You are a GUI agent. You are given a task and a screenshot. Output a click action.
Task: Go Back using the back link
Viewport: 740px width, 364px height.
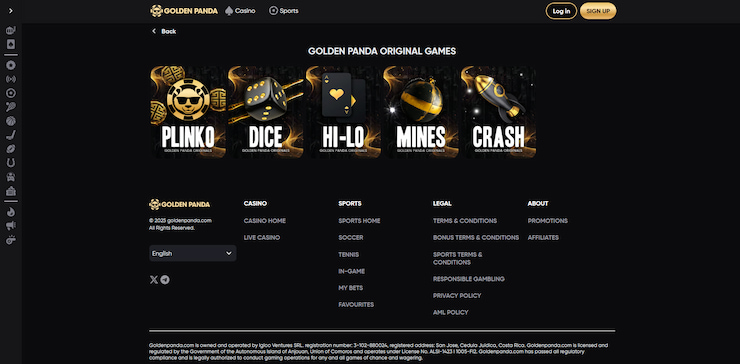coord(164,31)
